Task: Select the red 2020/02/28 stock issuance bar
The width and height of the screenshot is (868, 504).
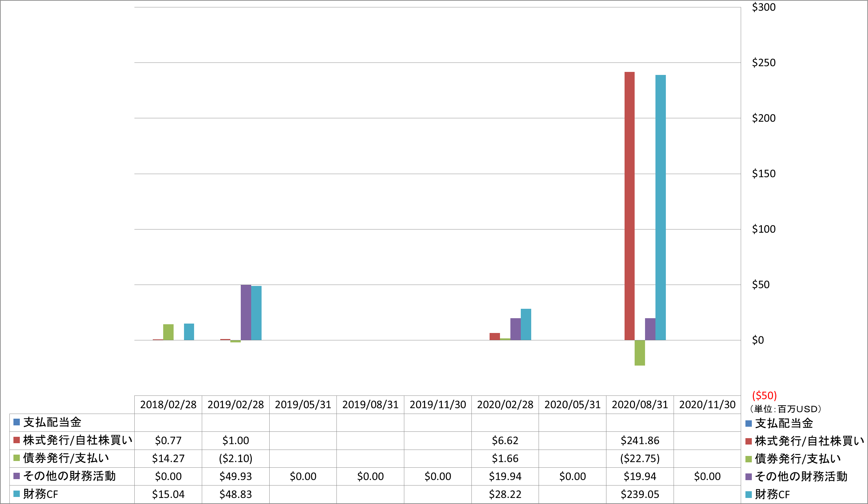Action: coord(495,336)
